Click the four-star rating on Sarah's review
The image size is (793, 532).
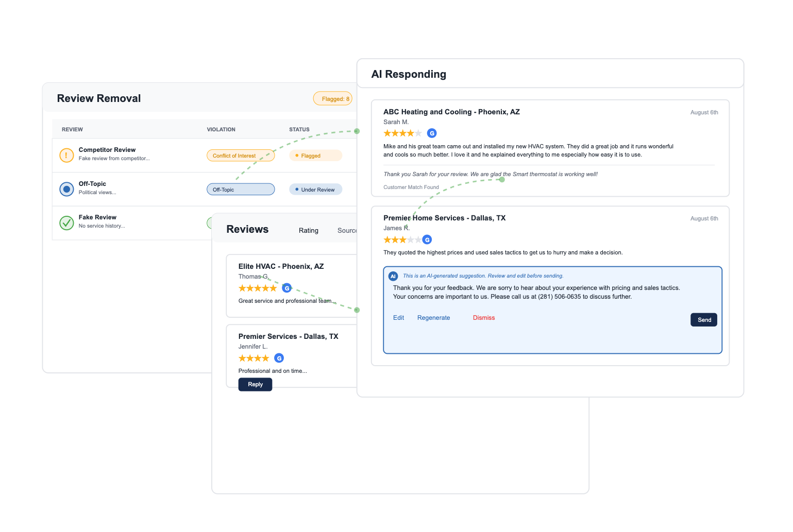coord(402,133)
